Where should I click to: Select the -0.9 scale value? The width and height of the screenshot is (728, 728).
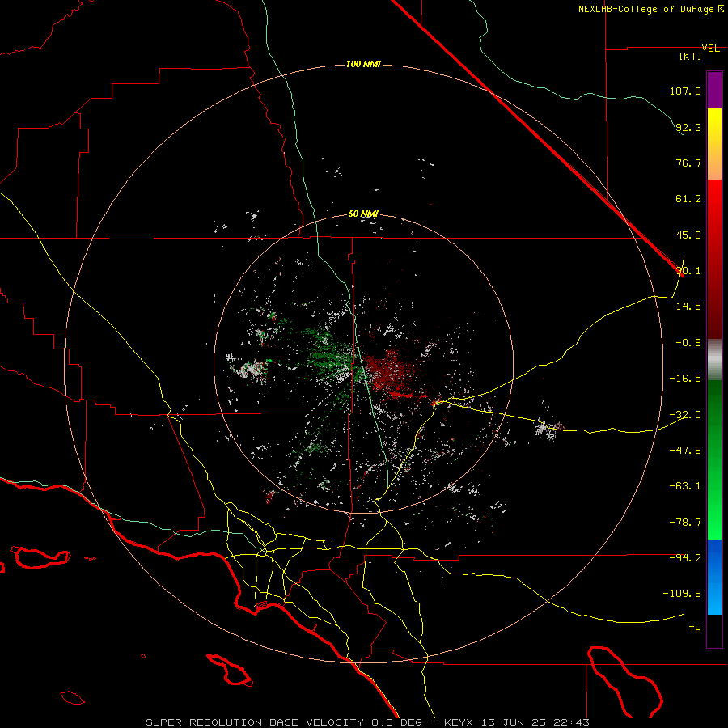(x=688, y=343)
